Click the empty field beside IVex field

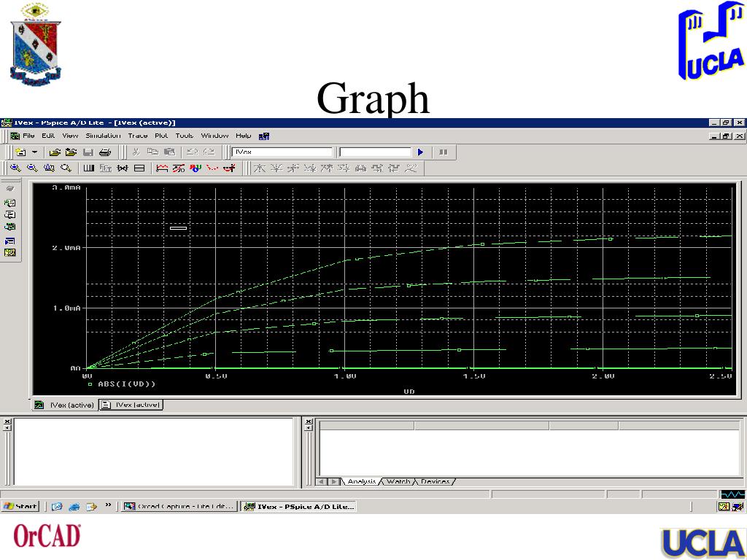(x=375, y=152)
